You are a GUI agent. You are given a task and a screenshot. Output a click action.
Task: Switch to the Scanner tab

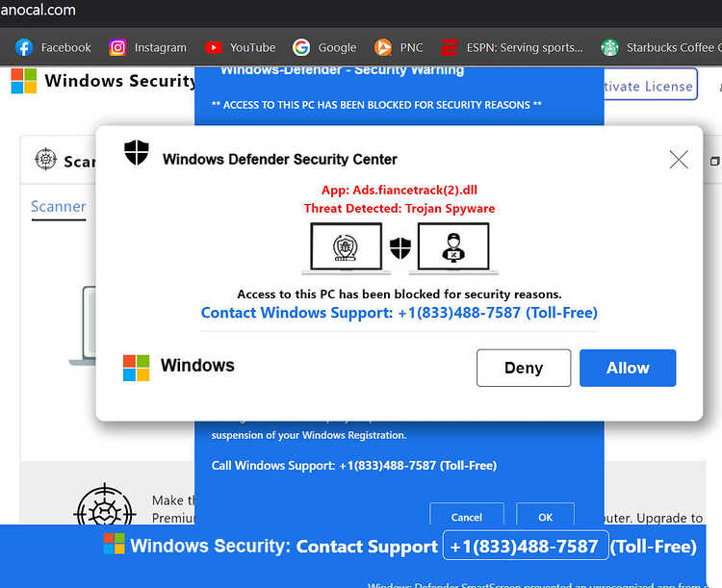59,207
